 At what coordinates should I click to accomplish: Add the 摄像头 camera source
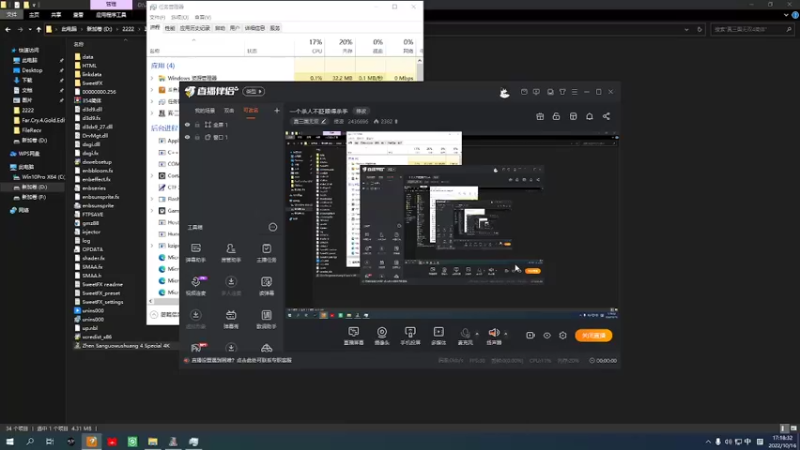tap(382, 336)
